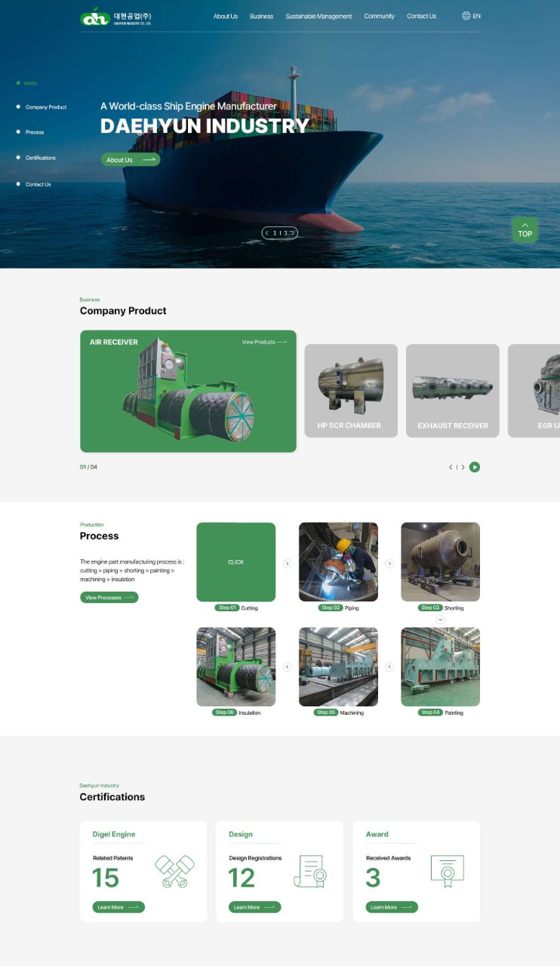
Task: Click the Step 04 badge
Action: [x=431, y=712]
